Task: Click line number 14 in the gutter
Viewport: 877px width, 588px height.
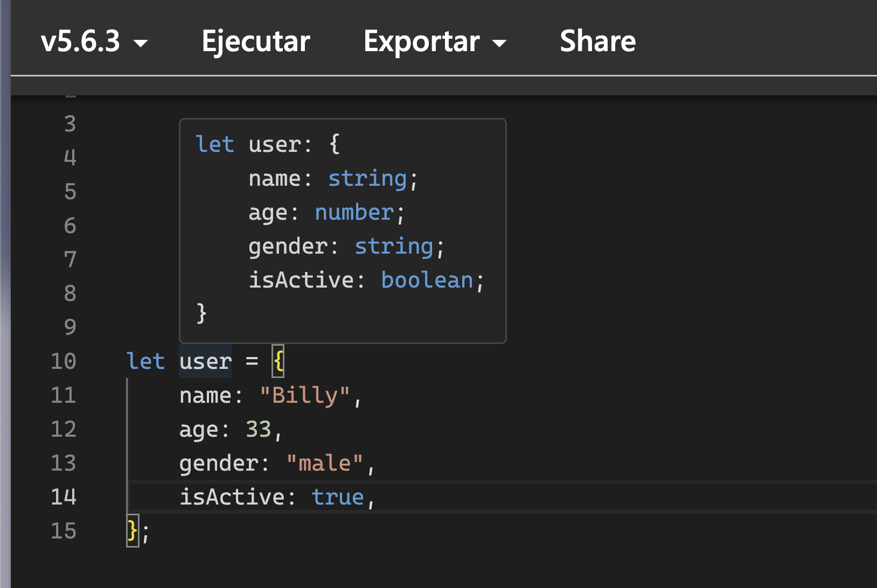Action: [x=64, y=497]
